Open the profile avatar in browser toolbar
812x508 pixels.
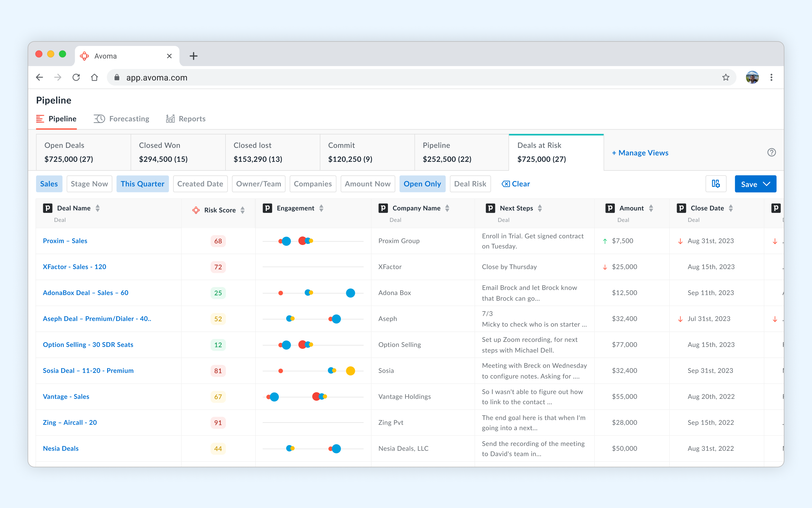[x=752, y=77]
